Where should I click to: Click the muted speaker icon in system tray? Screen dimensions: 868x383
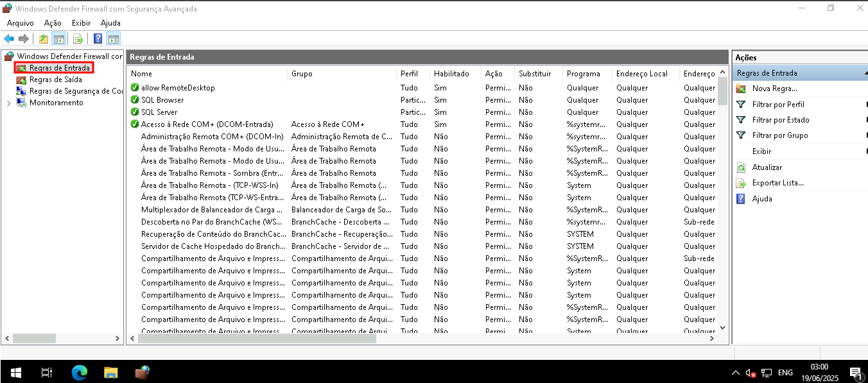pos(751,373)
